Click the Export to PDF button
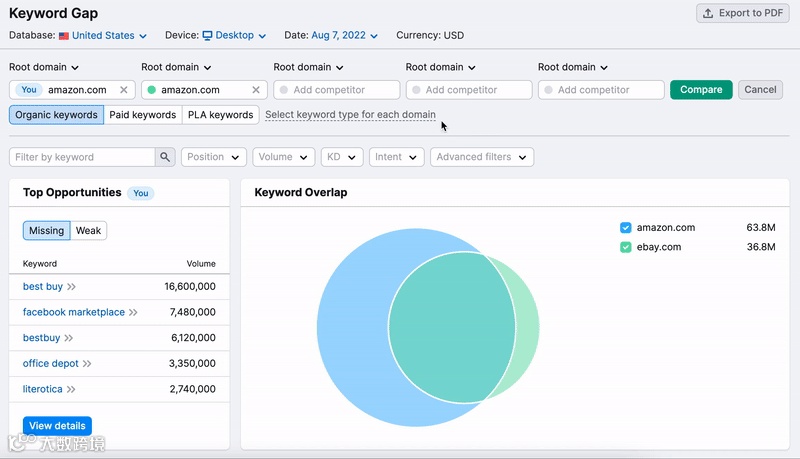This screenshot has width=800, height=459. [x=743, y=13]
